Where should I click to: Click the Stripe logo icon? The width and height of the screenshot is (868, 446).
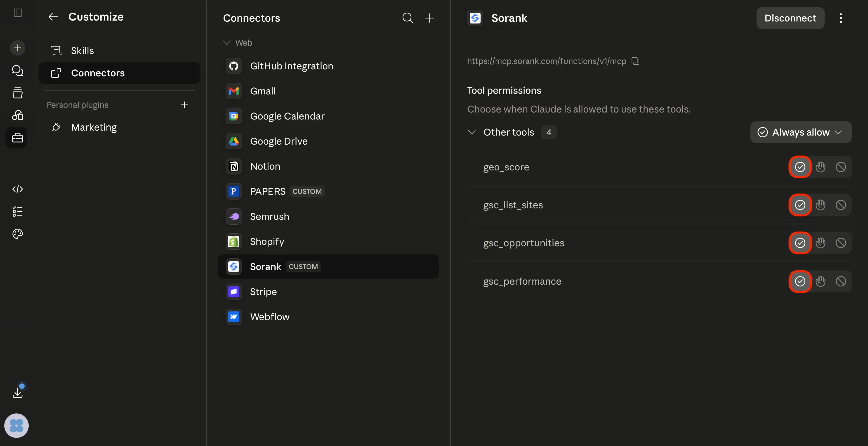234,292
